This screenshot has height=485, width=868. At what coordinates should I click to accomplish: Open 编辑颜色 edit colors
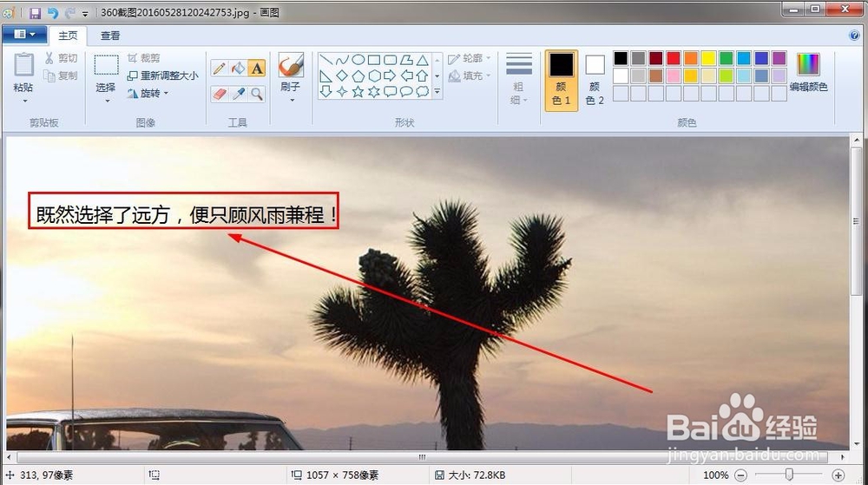(808, 72)
